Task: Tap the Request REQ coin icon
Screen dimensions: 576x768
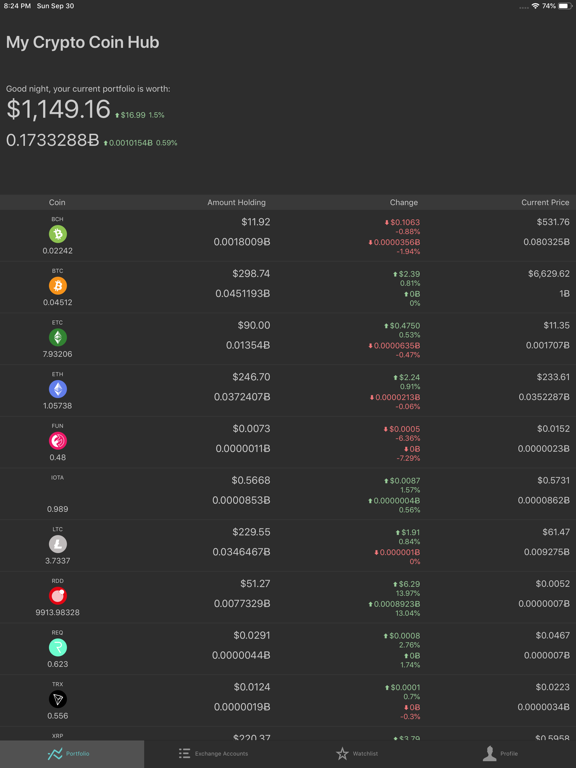Action: click(58, 648)
